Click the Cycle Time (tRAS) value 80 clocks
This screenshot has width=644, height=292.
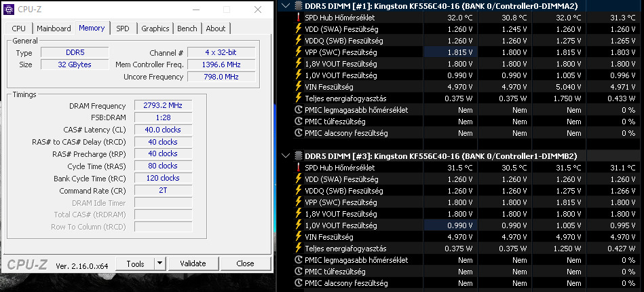click(163, 166)
